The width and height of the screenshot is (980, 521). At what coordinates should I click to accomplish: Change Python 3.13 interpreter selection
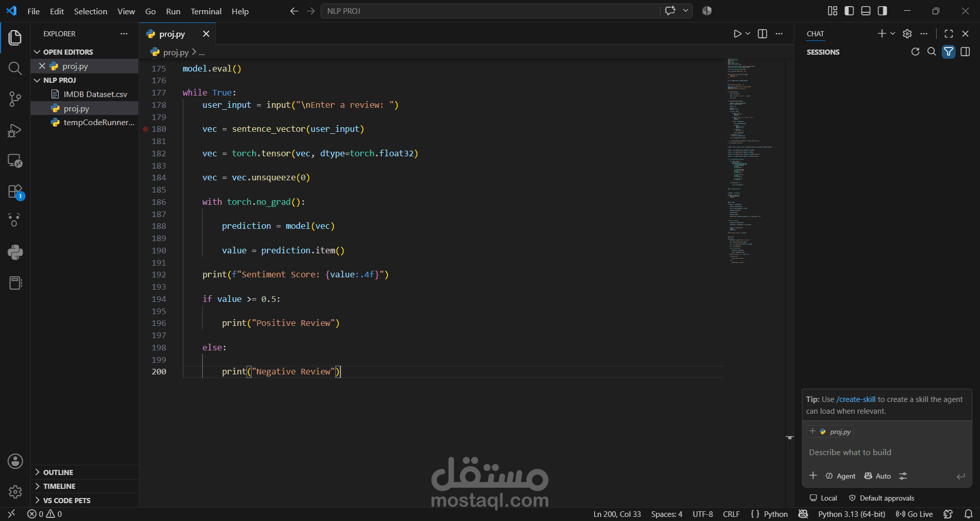851,514
